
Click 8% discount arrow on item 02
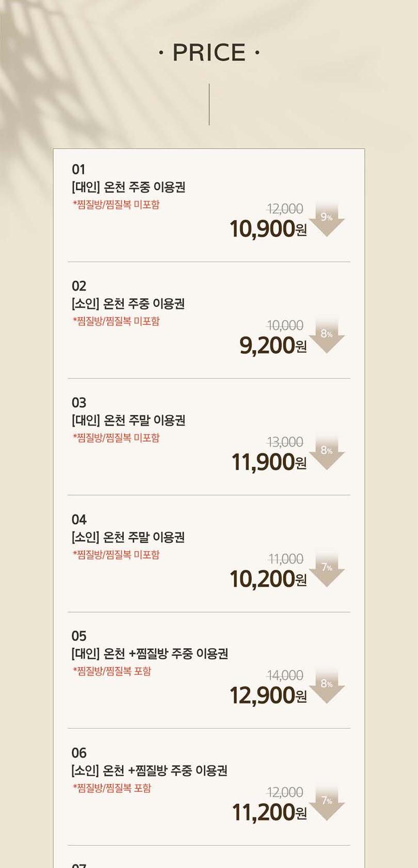click(326, 337)
